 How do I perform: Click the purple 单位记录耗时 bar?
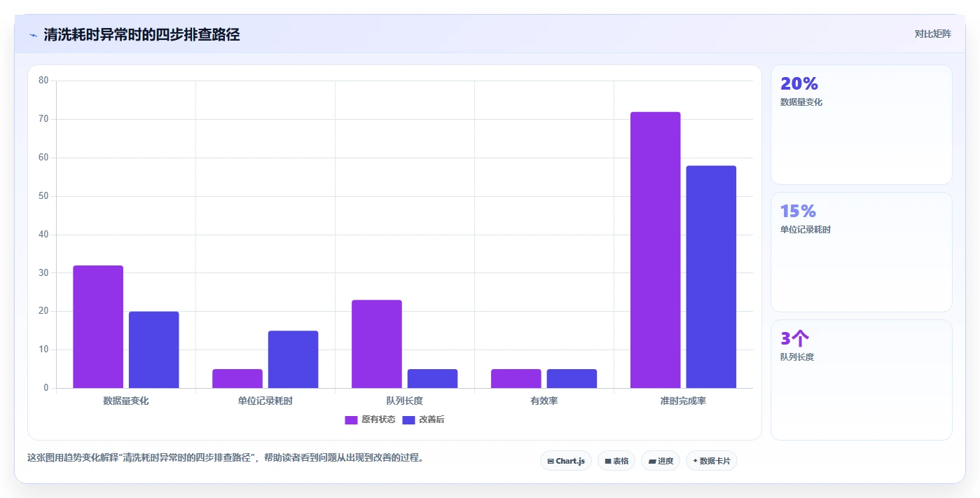pos(237,378)
